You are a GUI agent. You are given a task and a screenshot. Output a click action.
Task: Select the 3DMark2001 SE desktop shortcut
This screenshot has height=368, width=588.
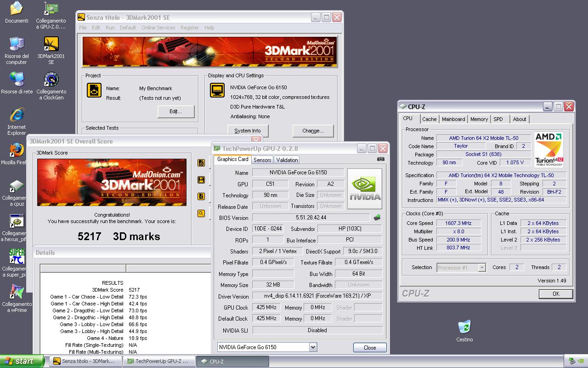[51, 51]
